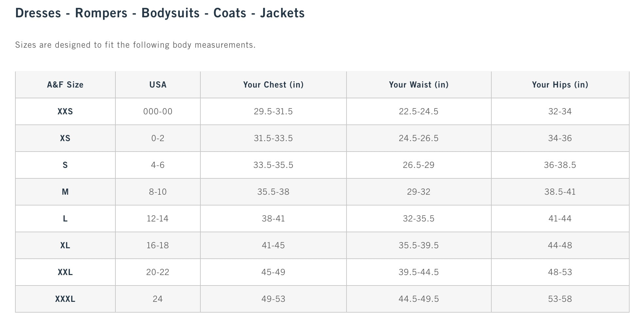The height and width of the screenshot is (326, 644).
Task: Select the XXL size row label
Action: [65, 272]
